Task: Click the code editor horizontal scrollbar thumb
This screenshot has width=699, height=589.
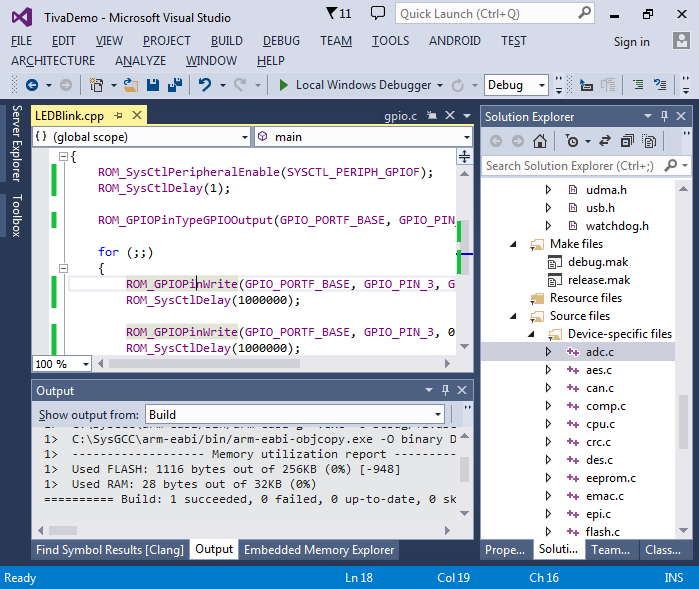Action: [x=204, y=364]
